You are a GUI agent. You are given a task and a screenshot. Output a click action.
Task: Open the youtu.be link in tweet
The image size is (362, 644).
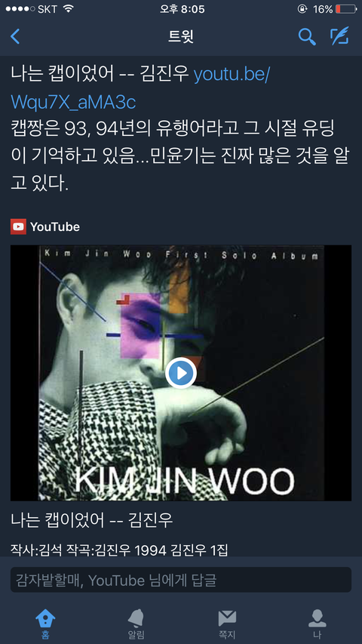[231, 75]
